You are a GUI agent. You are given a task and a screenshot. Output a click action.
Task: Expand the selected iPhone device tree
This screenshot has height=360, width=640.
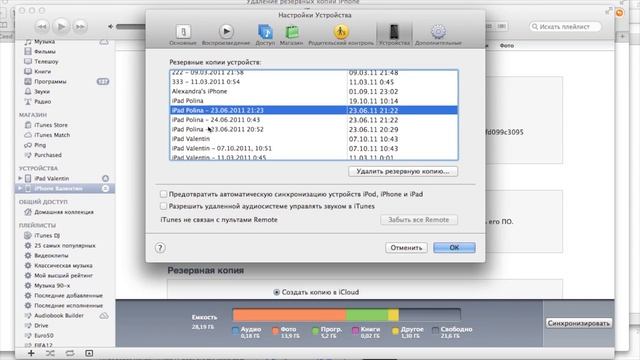point(20,188)
